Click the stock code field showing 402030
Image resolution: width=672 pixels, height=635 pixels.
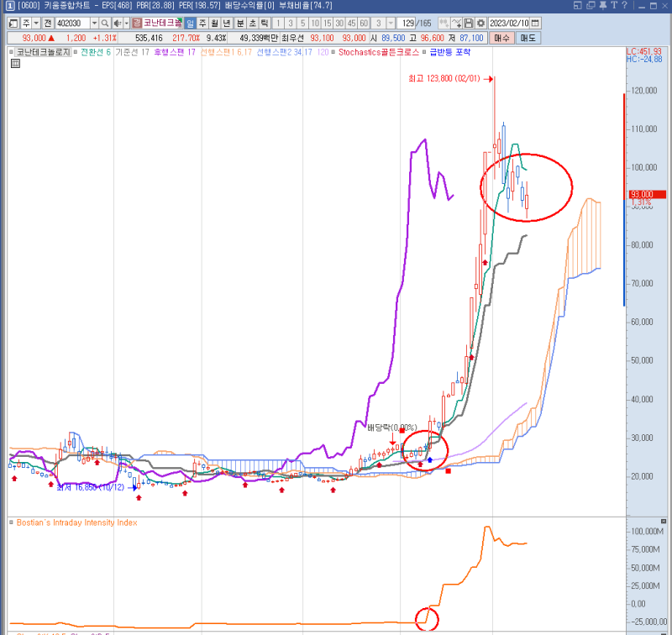72,24
